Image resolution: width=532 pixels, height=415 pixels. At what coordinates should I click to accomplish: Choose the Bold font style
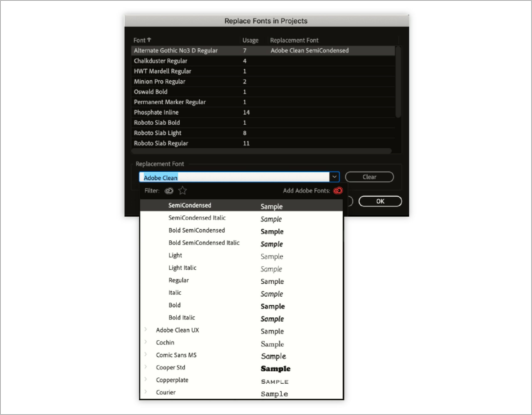click(241, 305)
